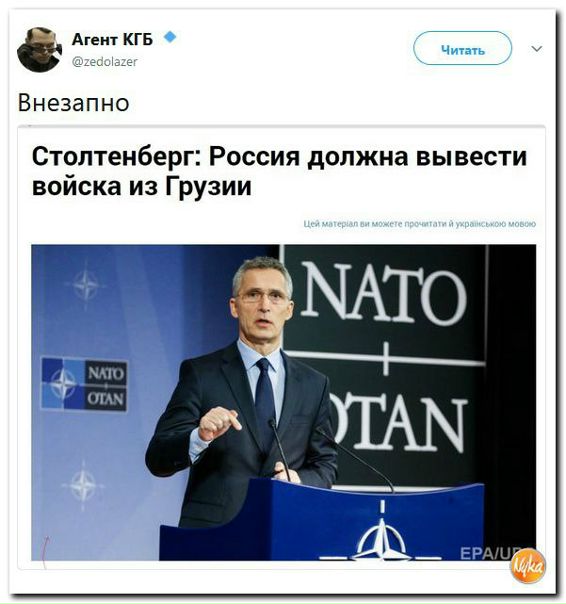Expand the tweet options chevron
Viewport: 566px width, 604px height.
(537, 49)
